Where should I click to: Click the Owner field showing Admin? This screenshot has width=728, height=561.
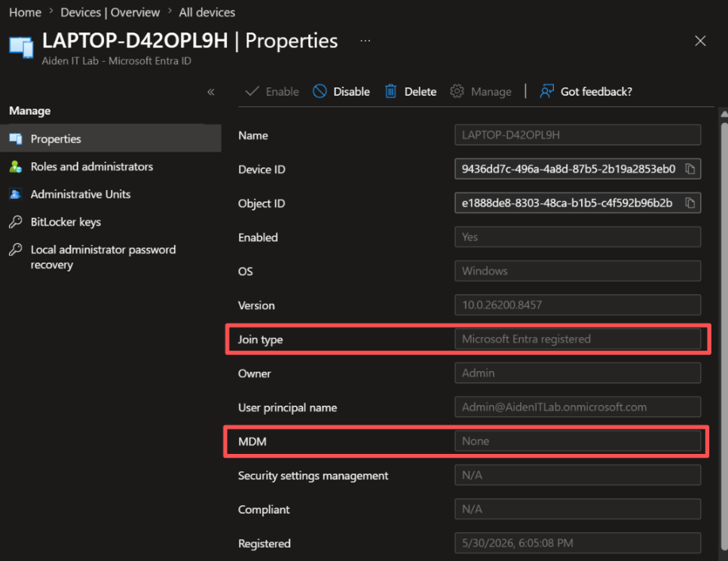coord(577,373)
